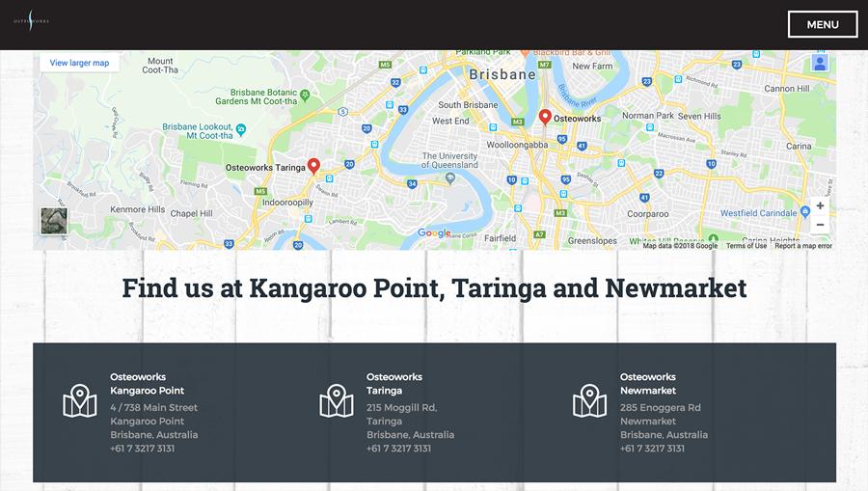Click 285 Enoggera Rd address
Screen dimensions: 868x491
pyautogui.click(x=660, y=407)
